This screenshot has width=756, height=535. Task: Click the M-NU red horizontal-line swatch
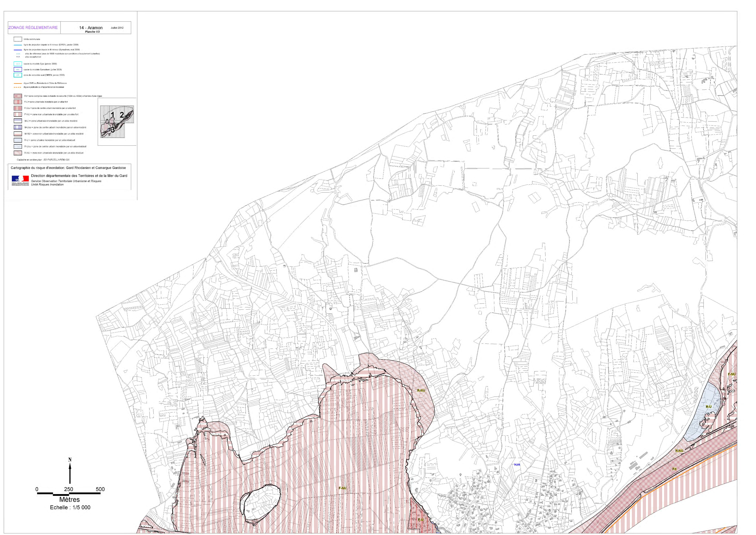pos(18,134)
